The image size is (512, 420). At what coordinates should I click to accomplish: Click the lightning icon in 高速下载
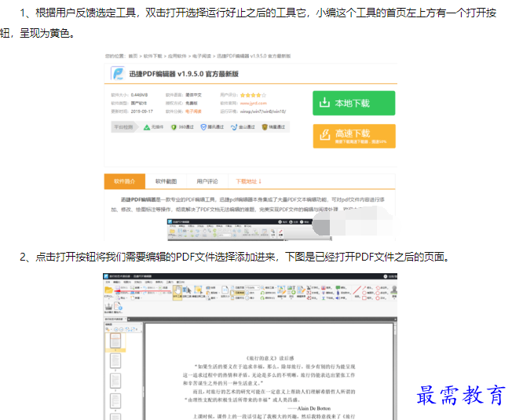[325, 135]
